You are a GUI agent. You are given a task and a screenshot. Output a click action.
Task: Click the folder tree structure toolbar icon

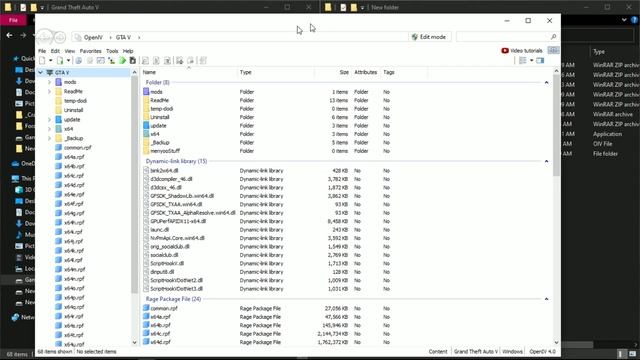[x=111, y=61]
